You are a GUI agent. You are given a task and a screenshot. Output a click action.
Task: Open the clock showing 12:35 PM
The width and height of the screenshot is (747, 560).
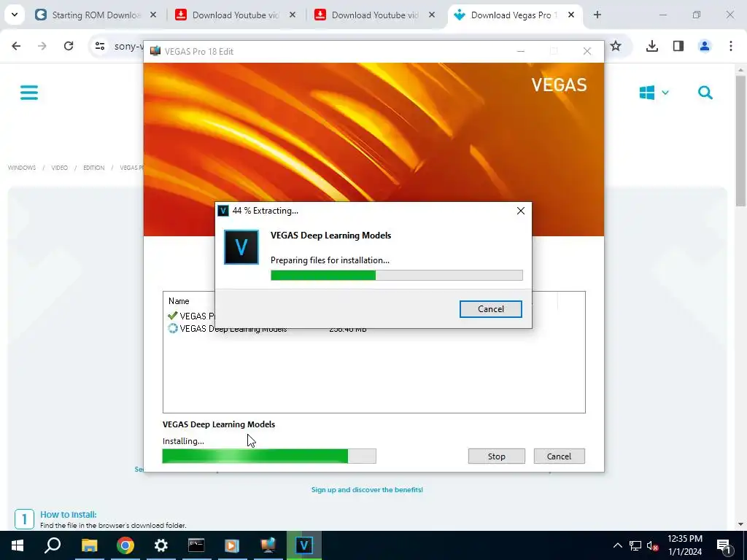684,545
